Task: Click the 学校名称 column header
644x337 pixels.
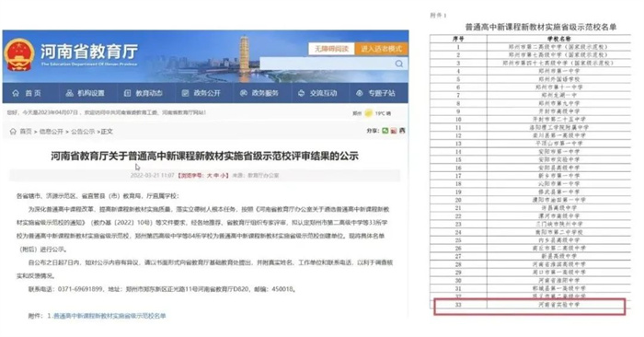Action: pos(559,39)
